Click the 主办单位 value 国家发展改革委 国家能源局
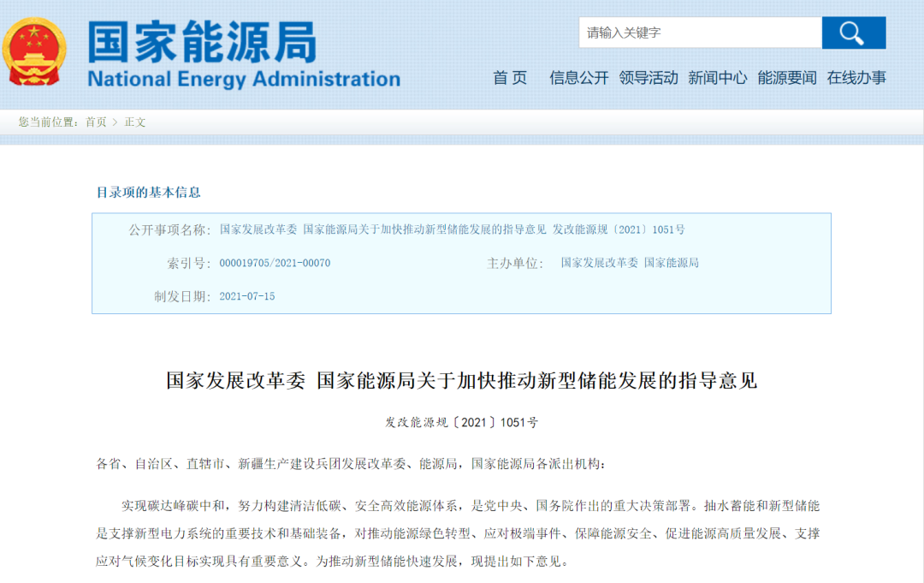Image resolution: width=924 pixels, height=583 pixels. tap(630, 263)
